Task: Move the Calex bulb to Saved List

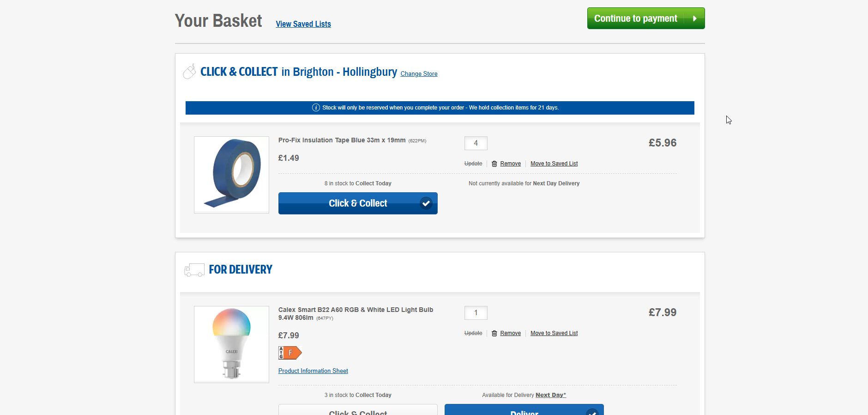Action: coord(554,333)
